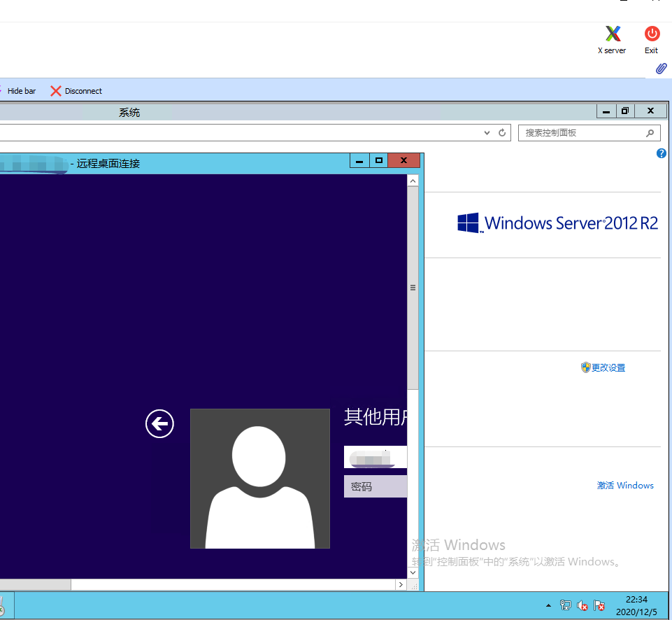Close the remote desktop connection window
Image resolution: width=672 pixels, height=620 pixels.
click(x=403, y=161)
